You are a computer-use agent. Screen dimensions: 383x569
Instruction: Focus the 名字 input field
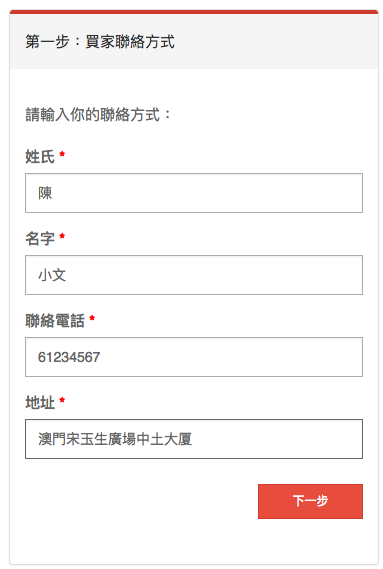[194, 275]
